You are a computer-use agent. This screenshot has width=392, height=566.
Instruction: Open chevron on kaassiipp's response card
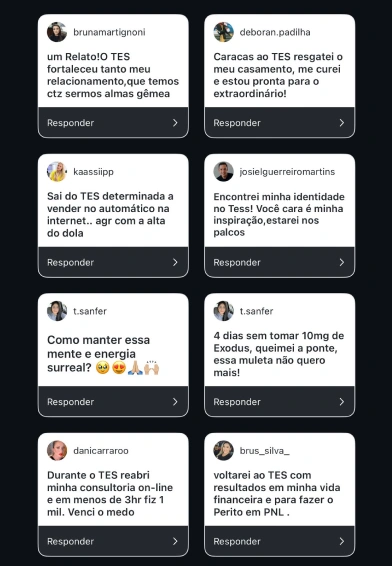(175, 262)
